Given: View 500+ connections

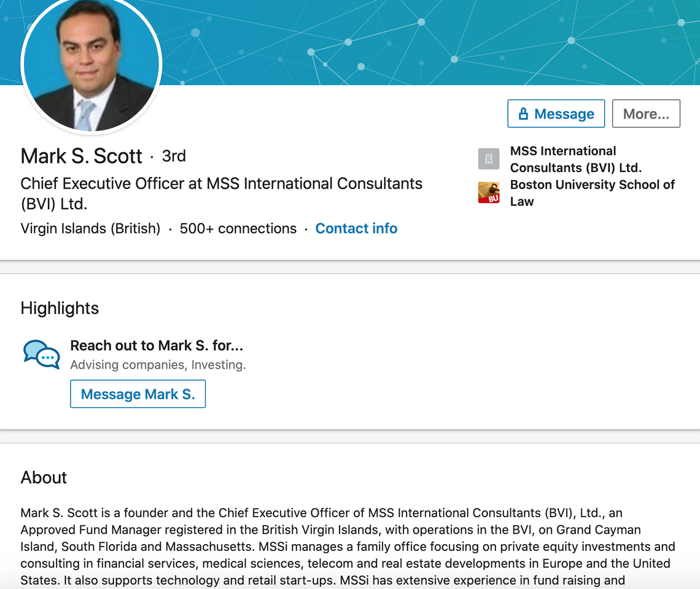Looking at the screenshot, I should 237,228.
